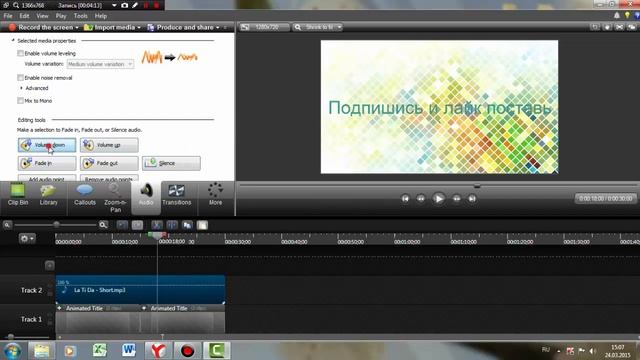This screenshot has height=360, width=640.
Task: Enable noise removal checkbox
Action: [x=20, y=78]
